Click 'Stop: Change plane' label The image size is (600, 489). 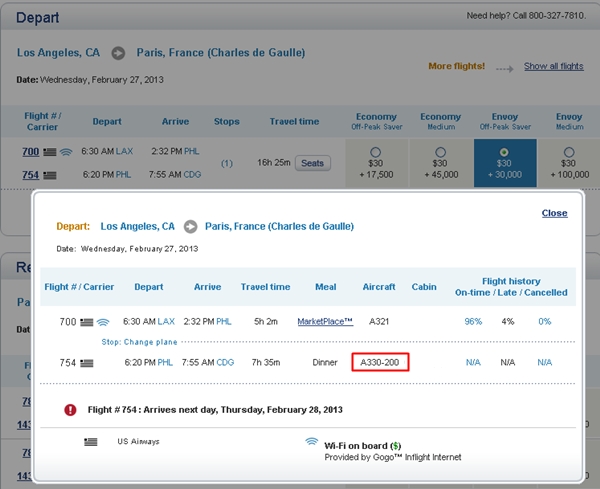coord(139,342)
